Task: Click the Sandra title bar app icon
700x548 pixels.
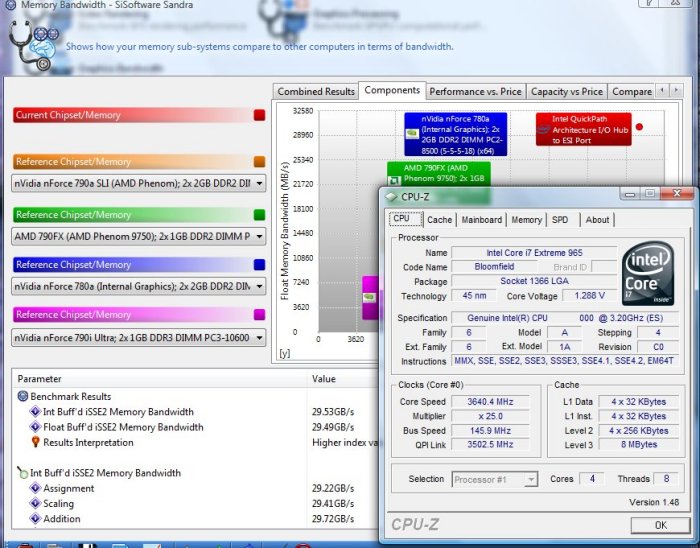Action: 11,5
